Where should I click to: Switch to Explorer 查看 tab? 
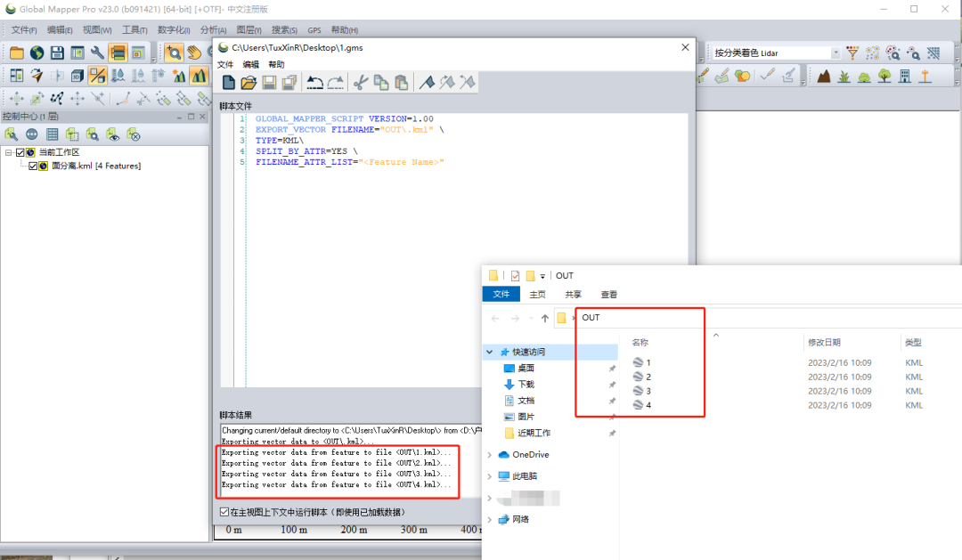click(x=608, y=295)
